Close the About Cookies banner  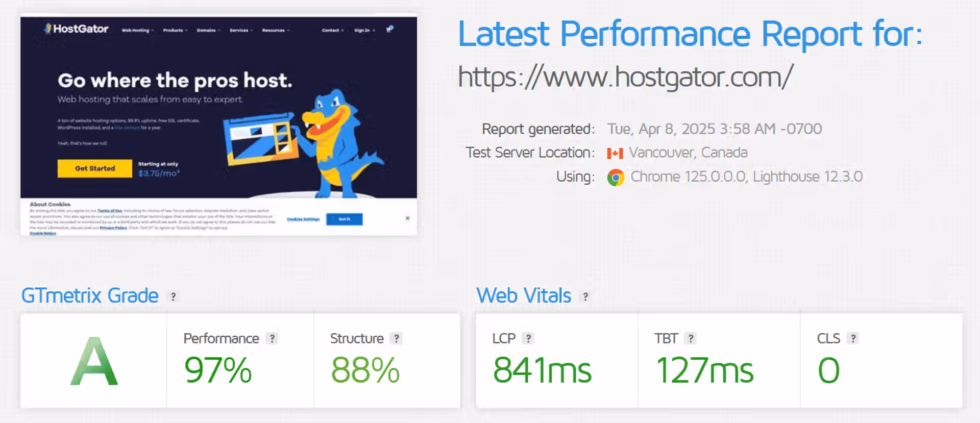[407, 218]
